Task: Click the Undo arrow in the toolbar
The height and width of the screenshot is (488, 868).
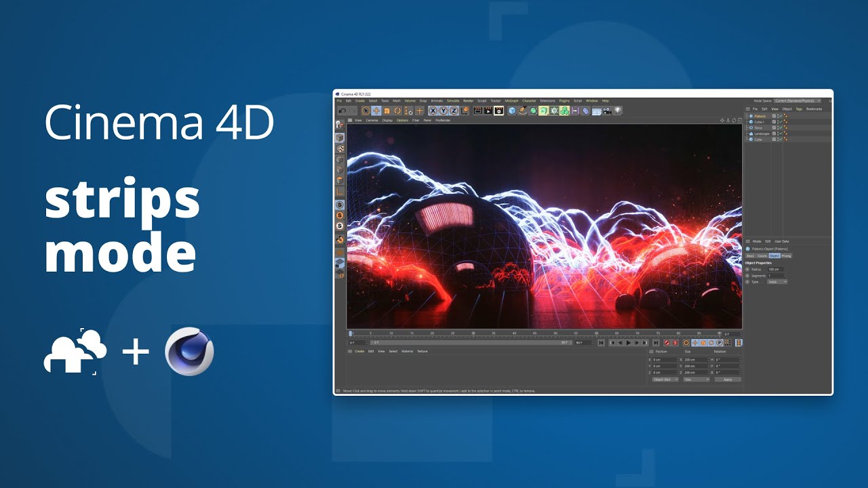Action: [342, 110]
